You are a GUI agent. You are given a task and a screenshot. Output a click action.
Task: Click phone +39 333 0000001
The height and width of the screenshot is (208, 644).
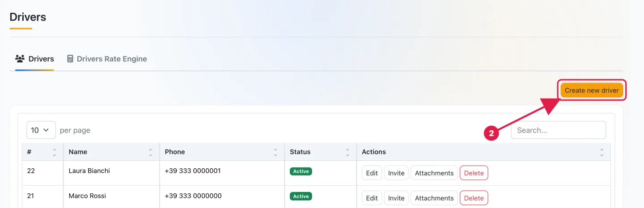pos(193,171)
